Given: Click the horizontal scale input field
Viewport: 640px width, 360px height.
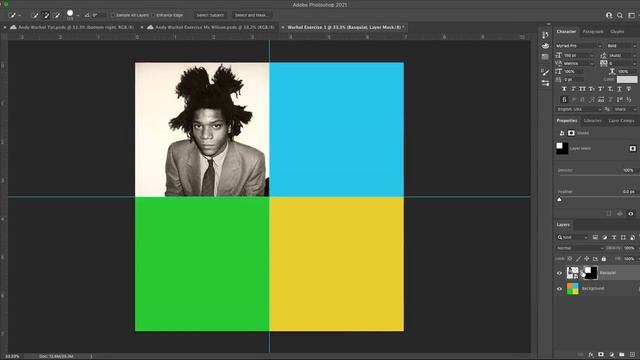Looking at the screenshot, I should [x=627, y=71].
